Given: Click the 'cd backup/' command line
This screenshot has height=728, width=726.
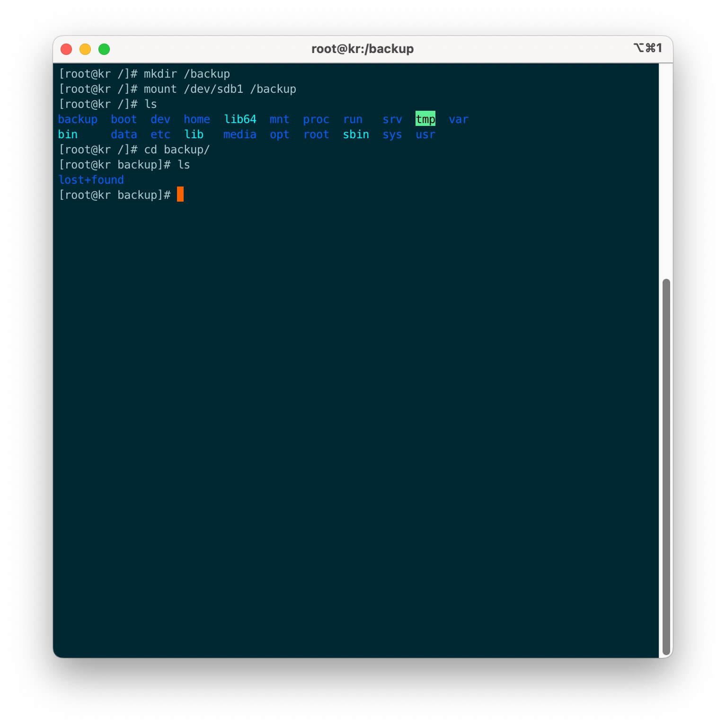Looking at the screenshot, I should coord(134,150).
